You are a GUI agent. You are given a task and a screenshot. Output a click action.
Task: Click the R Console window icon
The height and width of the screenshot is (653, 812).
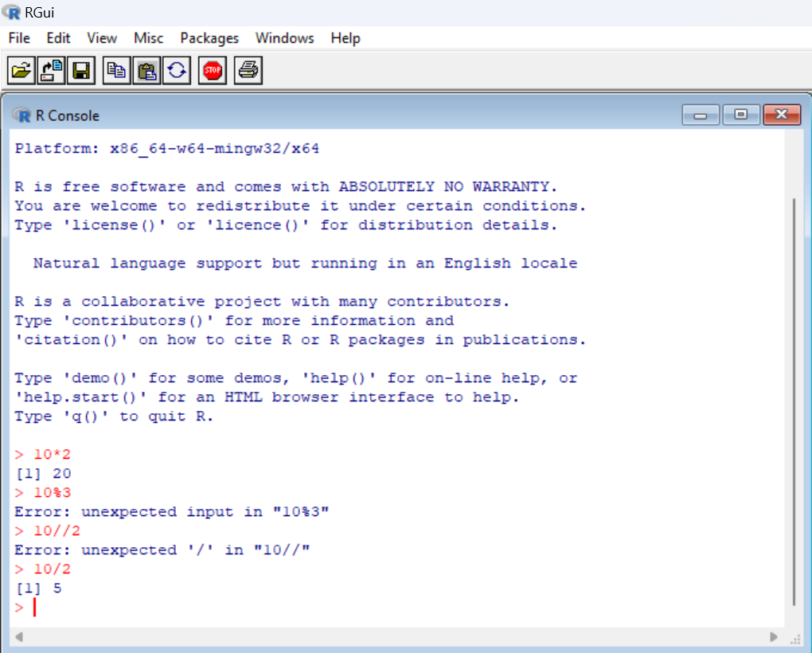[x=21, y=115]
